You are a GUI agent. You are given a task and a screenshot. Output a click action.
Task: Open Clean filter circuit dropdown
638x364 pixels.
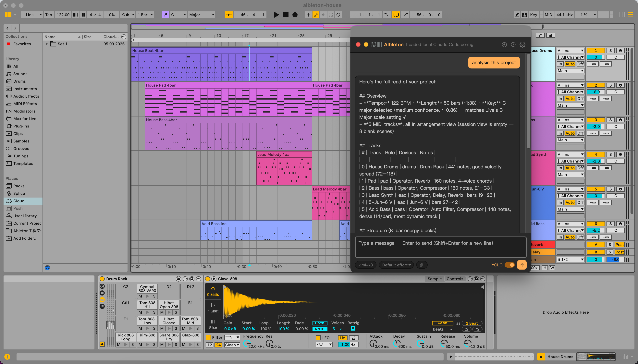pos(232,345)
